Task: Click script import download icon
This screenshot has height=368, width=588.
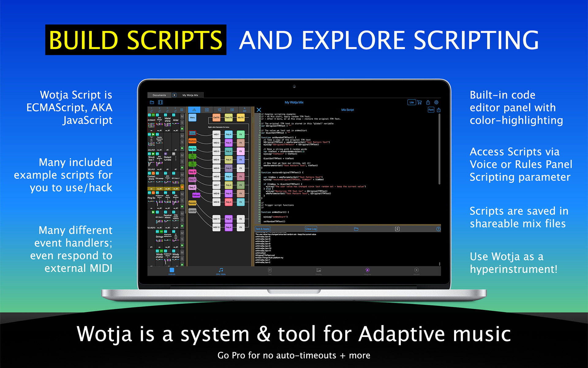Action: 397,229
